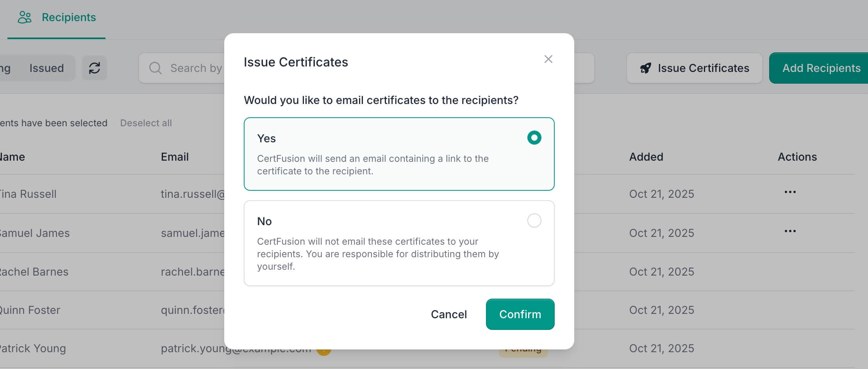
Task: Click the Recipients people icon
Action: pyautogui.click(x=25, y=17)
